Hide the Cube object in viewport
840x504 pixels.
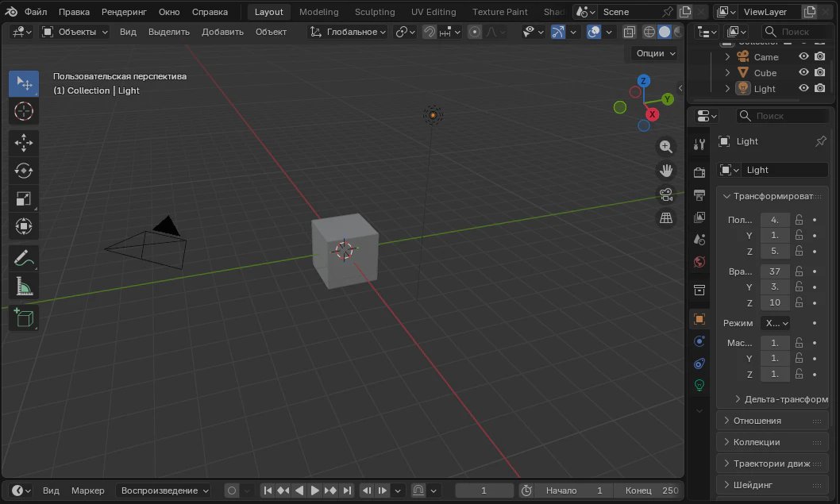pyautogui.click(x=803, y=72)
